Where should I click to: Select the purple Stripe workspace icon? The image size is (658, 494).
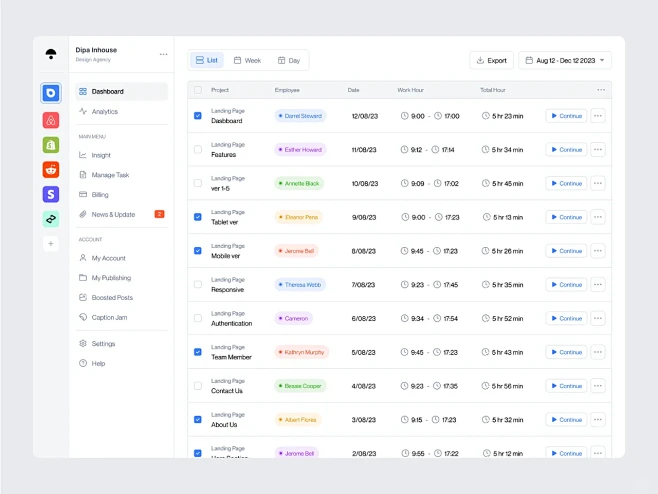click(x=51, y=194)
